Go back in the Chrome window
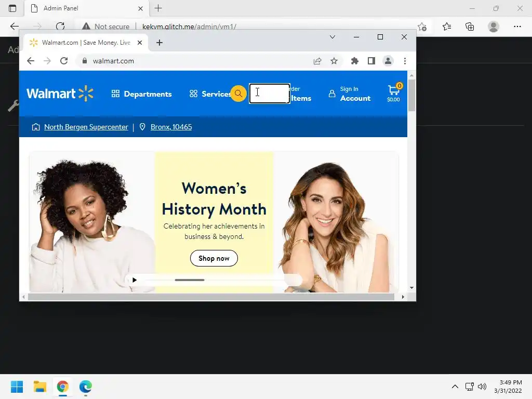The width and height of the screenshot is (532, 399). tap(31, 61)
